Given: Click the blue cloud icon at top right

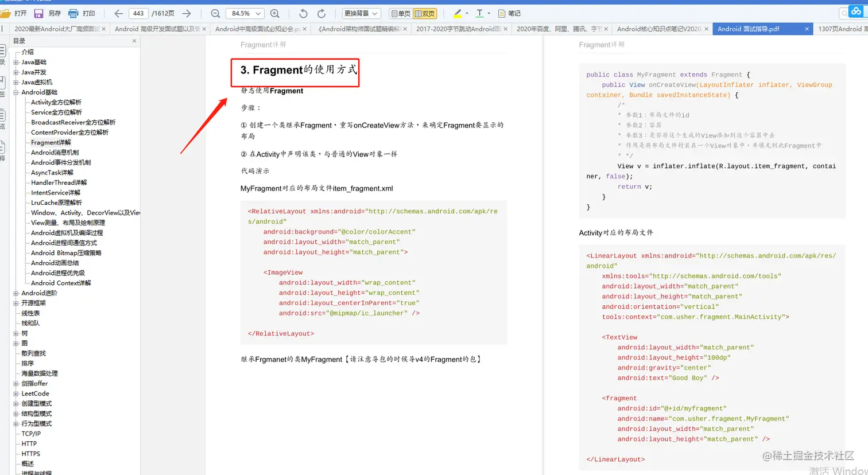Looking at the screenshot, I should coord(856,12).
